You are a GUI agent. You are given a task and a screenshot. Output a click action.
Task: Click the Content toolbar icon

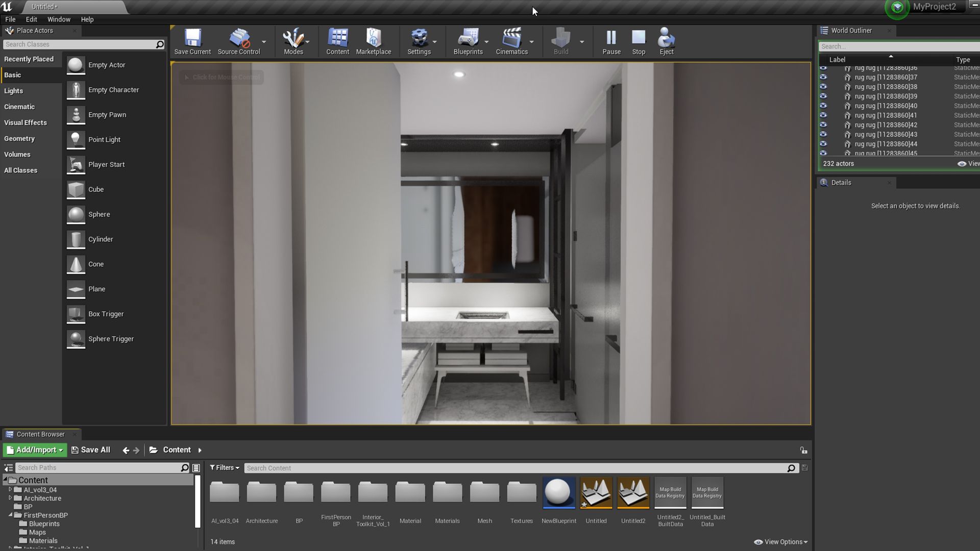pos(337,41)
